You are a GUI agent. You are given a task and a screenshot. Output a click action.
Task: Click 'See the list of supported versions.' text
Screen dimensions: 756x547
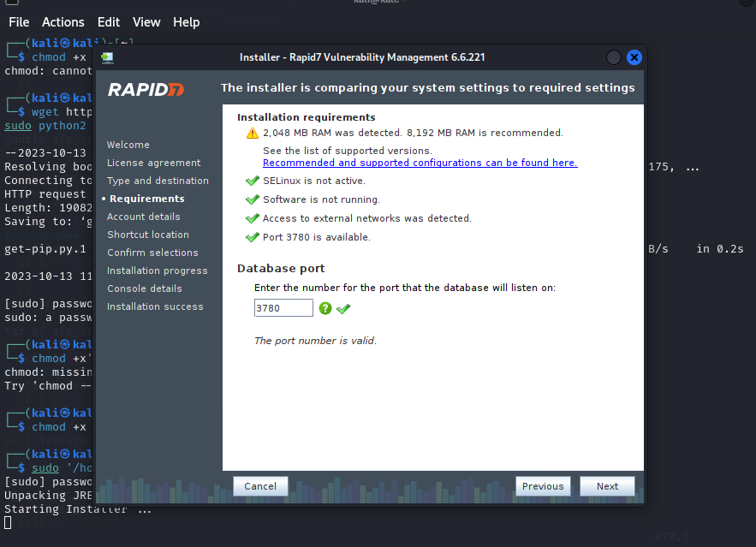pos(348,151)
